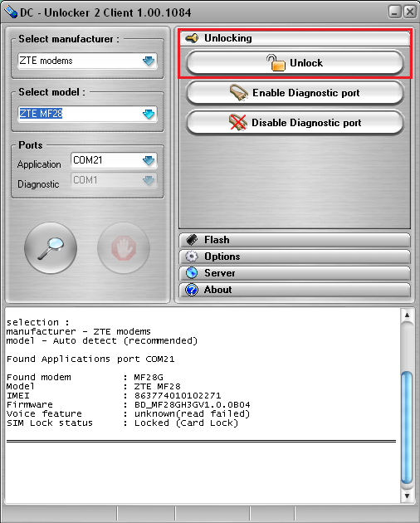Click the log scrollbar down arrow
The image size is (420, 523).
click(407, 496)
